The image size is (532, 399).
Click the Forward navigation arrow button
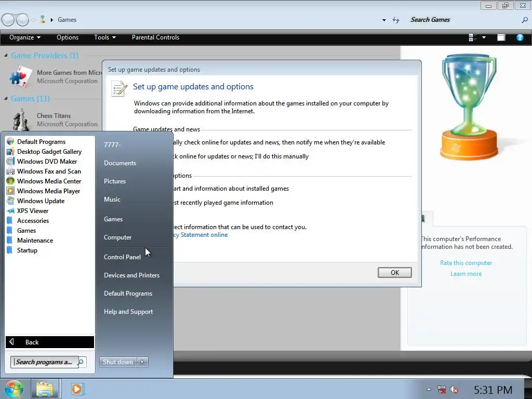22,20
